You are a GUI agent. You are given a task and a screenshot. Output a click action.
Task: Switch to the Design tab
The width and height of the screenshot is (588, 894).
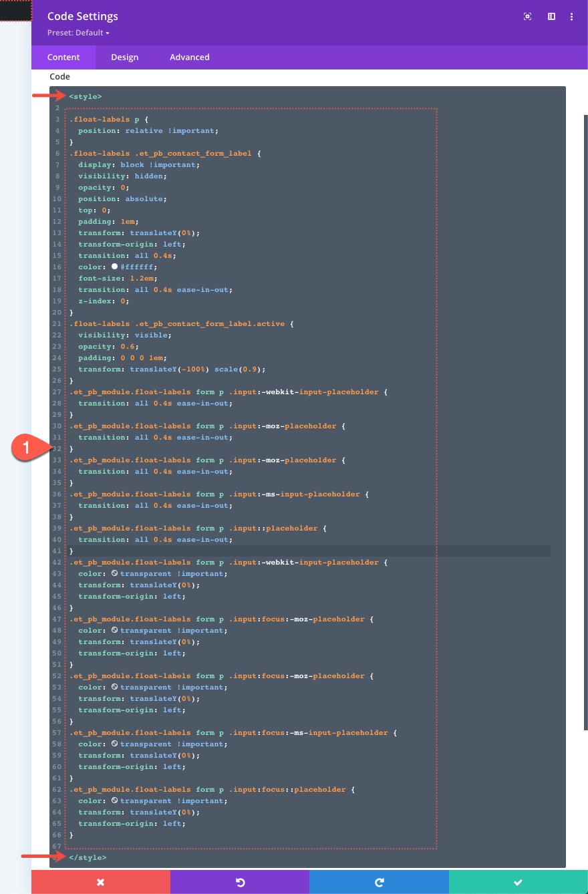(x=125, y=57)
